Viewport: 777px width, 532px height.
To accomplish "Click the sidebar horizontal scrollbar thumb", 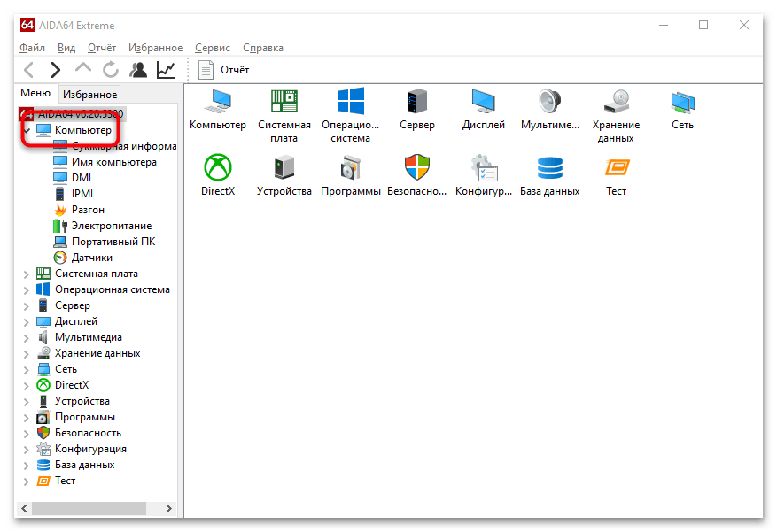I will [x=89, y=508].
